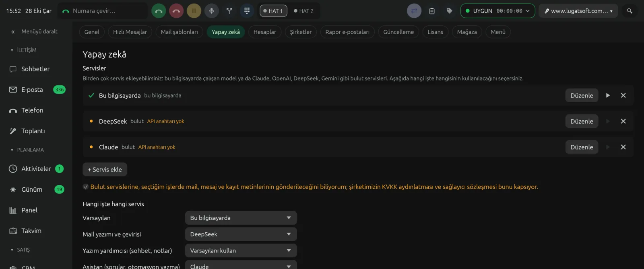Image resolution: width=644 pixels, height=269 pixels.
Task: Open the Menü tab
Action: click(x=498, y=32)
